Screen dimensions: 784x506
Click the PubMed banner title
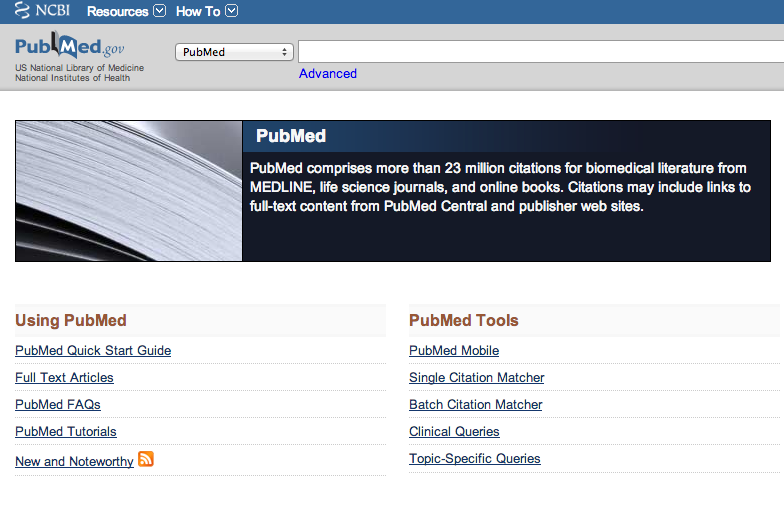click(x=291, y=136)
